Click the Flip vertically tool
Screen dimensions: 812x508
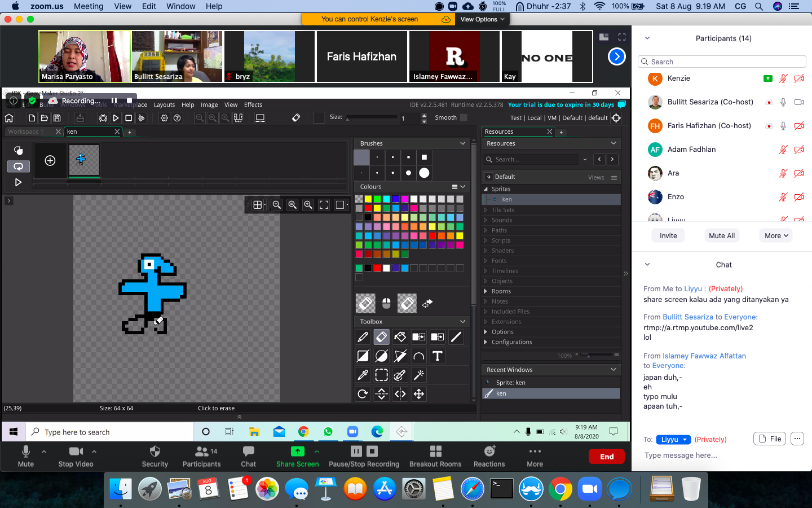381,394
